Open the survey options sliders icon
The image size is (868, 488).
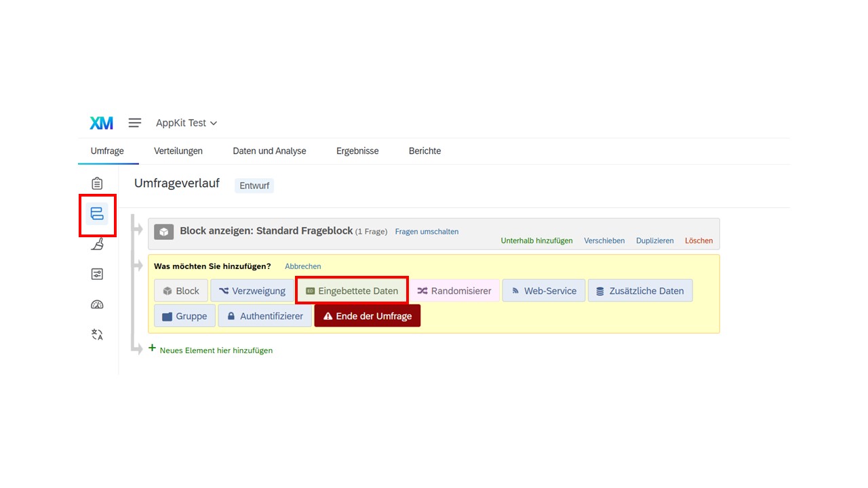97,274
